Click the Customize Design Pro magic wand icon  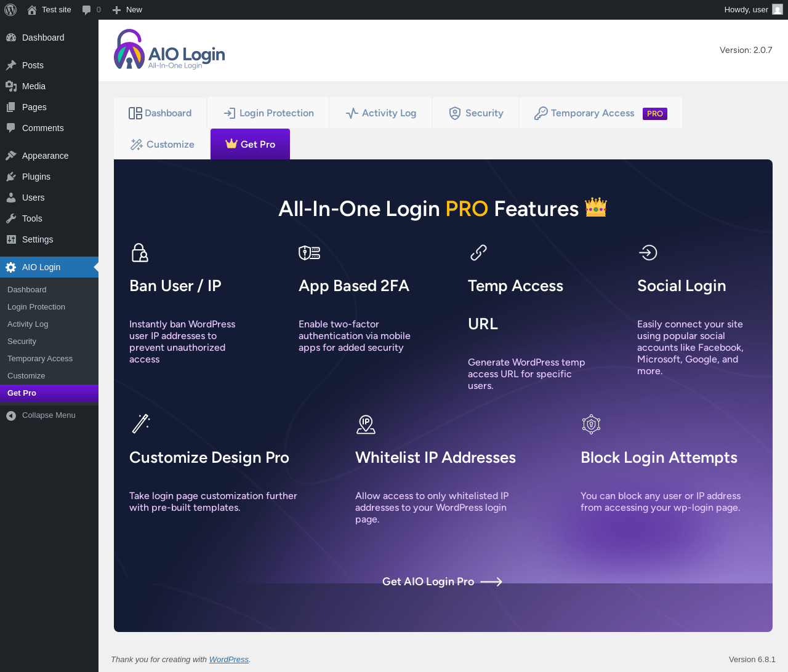pos(141,424)
